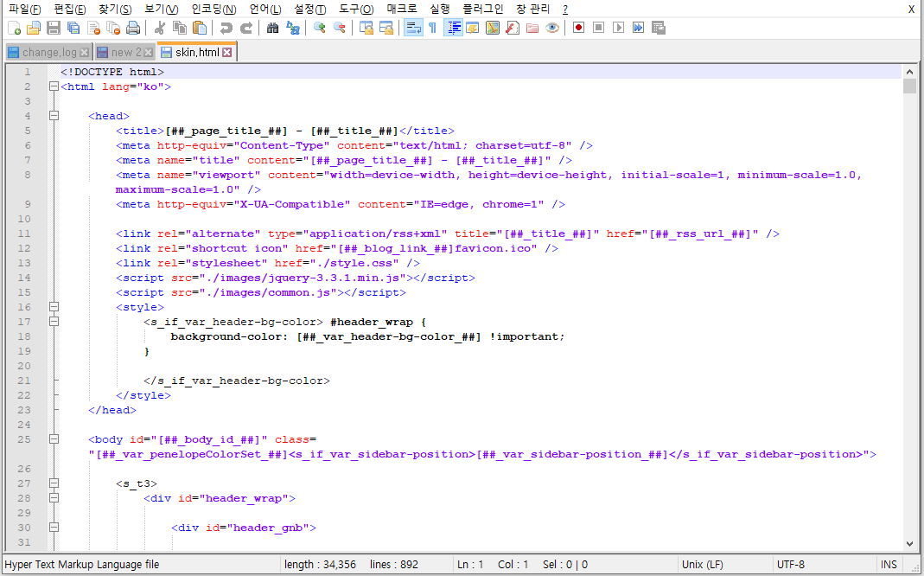Run macro multiple times icon
924x576 pixels.
coord(638,28)
